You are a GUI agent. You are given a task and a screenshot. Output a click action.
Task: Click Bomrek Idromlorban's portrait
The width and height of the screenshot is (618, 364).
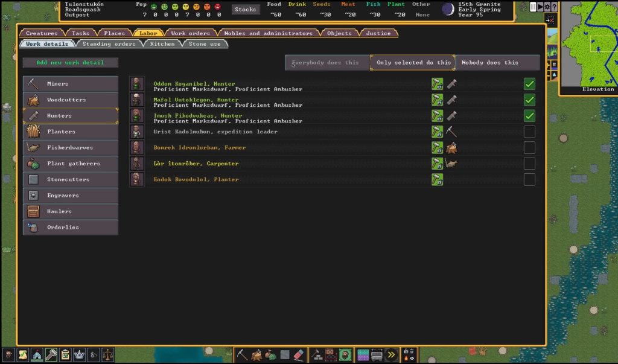pyautogui.click(x=137, y=147)
